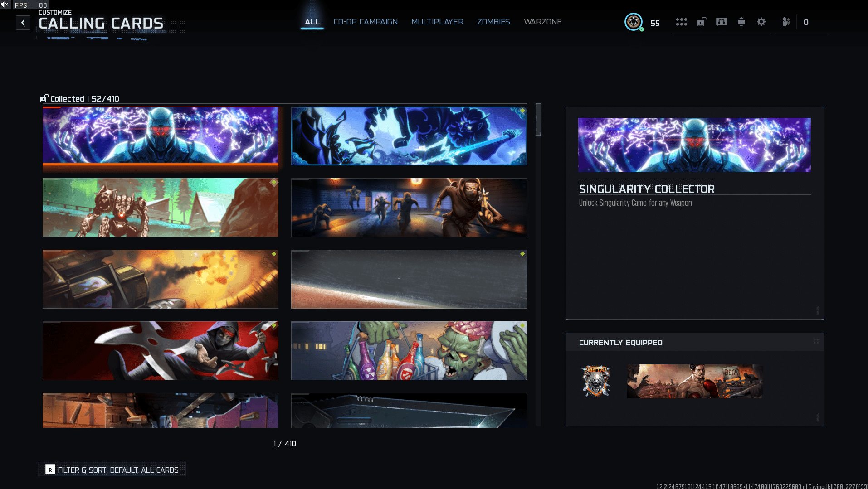
Task: Open the notifications bell
Action: point(741,22)
